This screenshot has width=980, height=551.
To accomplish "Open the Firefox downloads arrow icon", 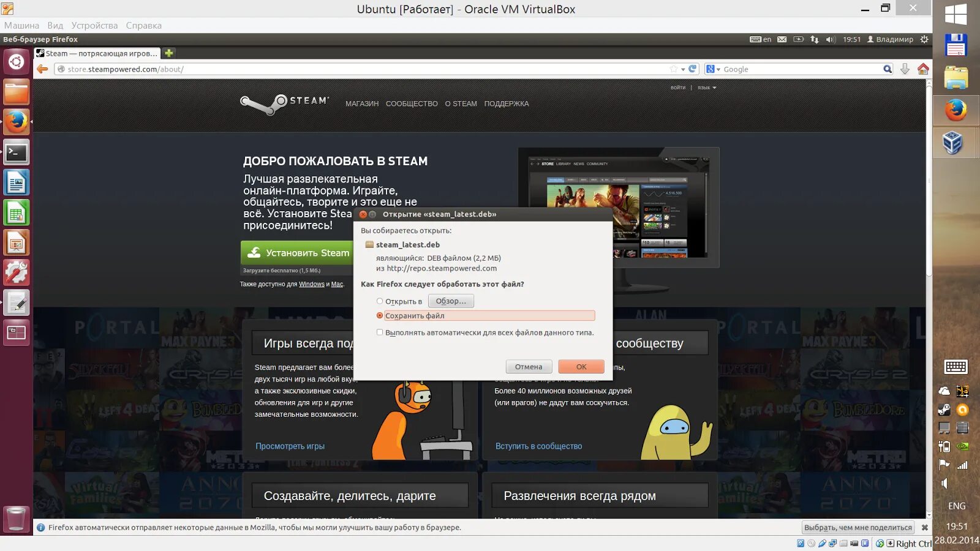I will coord(905,69).
